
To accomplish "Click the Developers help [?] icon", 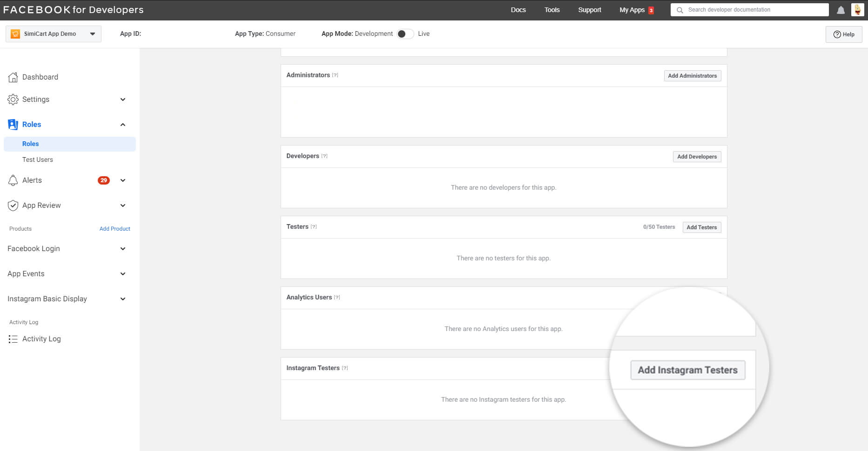I will click(x=324, y=156).
